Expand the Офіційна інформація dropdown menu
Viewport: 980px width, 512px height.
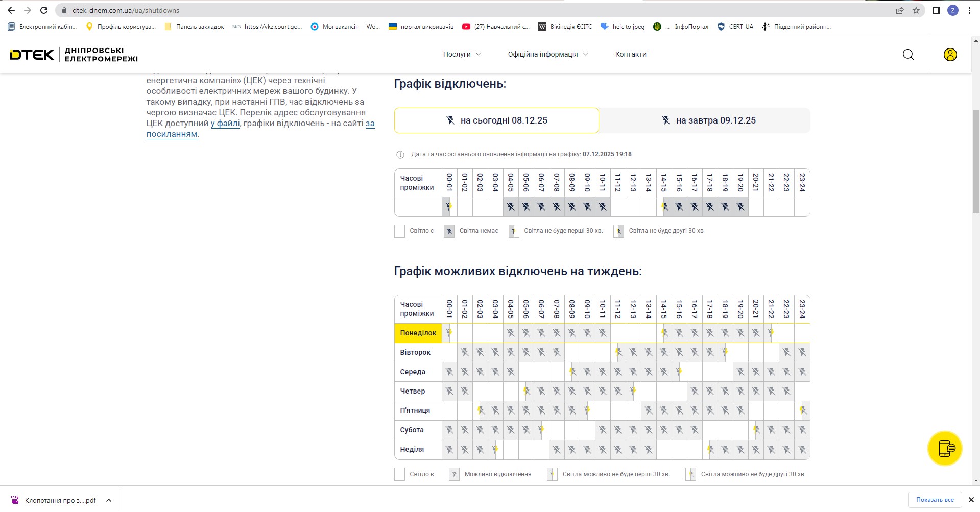547,54
